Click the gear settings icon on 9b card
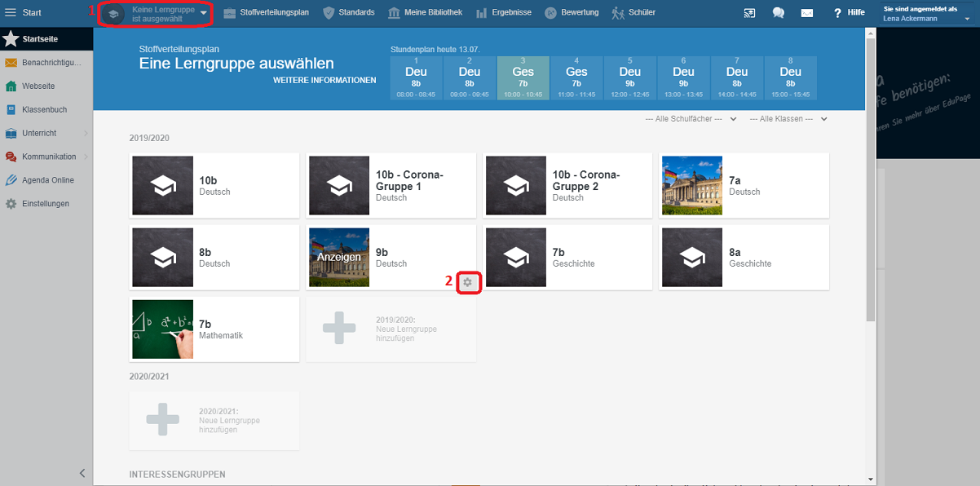This screenshot has width=980, height=486. tap(467, 282)
